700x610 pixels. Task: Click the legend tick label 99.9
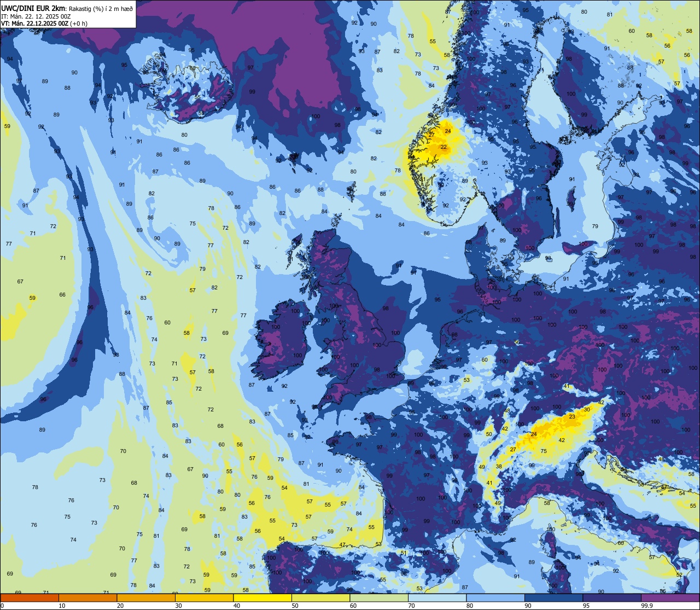pos(647,606)
